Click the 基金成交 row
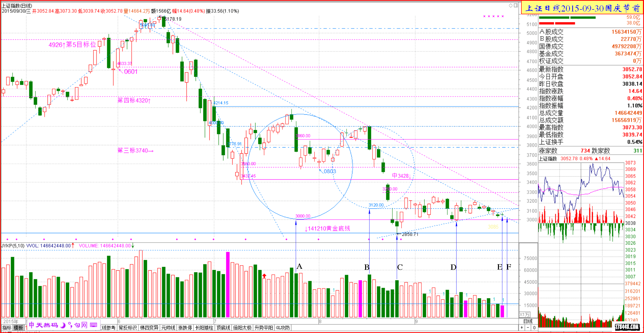 [590, 54]
